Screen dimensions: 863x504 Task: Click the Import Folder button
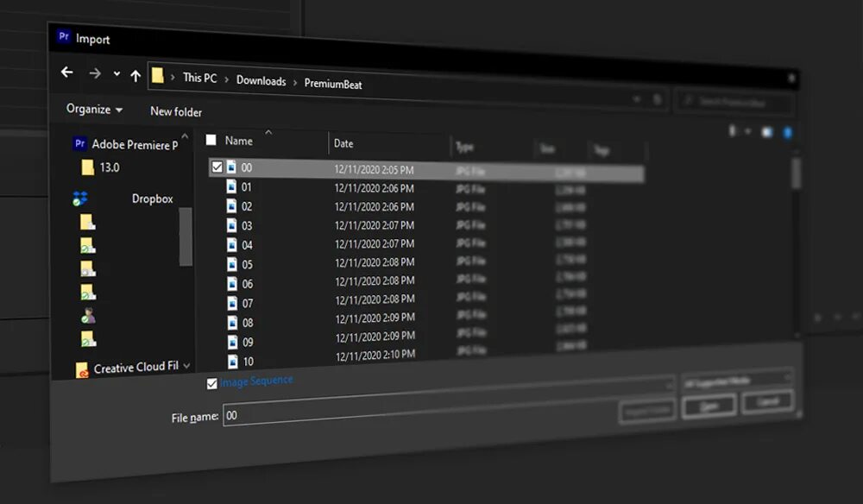[647, 411]
